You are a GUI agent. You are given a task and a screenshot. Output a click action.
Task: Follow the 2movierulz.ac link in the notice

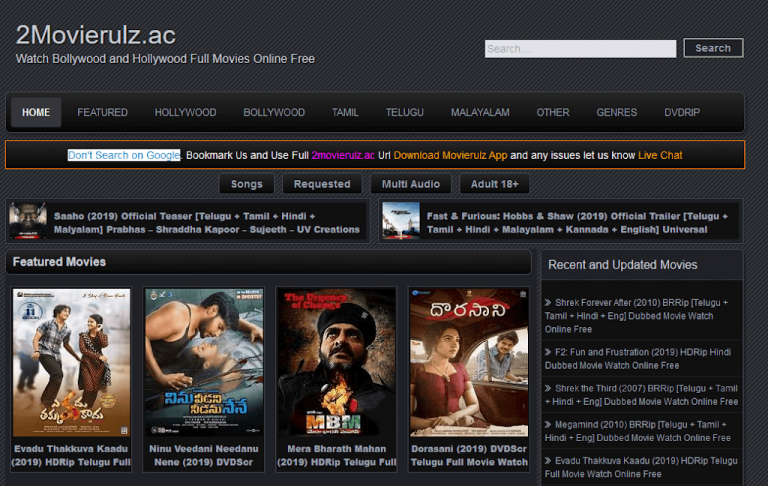point(343,155)
